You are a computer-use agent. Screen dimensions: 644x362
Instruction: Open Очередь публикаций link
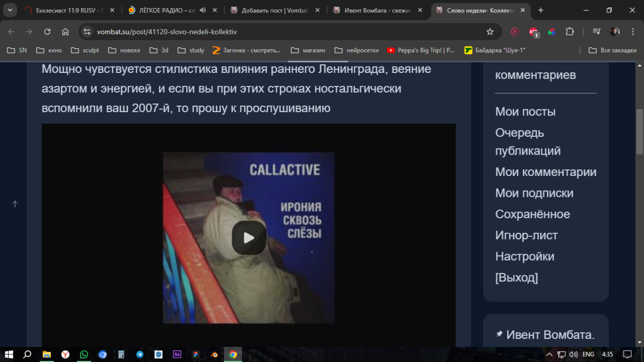click(528, 142)
